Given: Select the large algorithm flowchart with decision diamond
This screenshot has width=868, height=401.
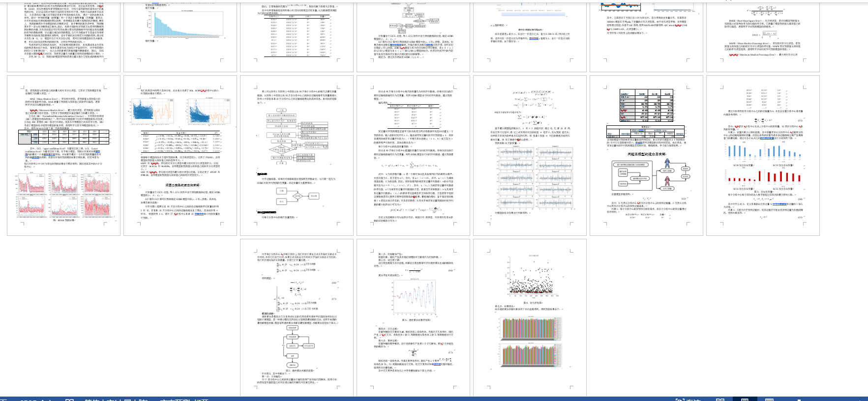Looking at the screenshot, I should (x=297, y=137).
